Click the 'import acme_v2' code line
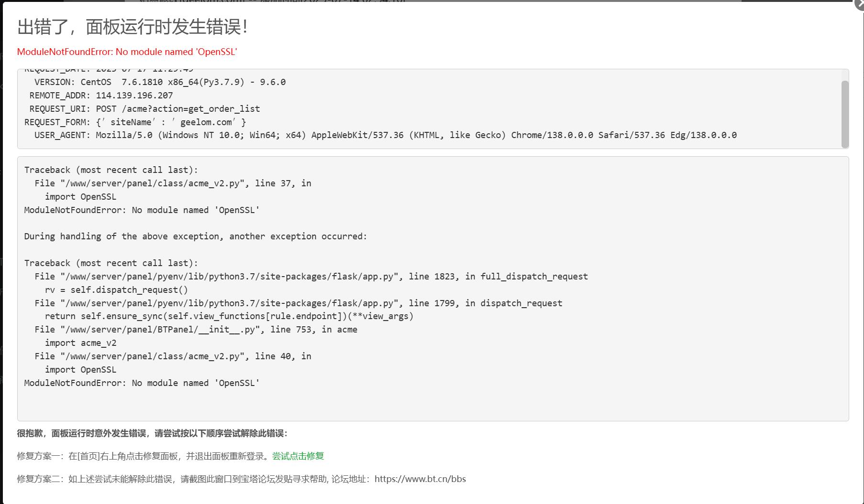The width and height of the screenshot is (864, 504). click(80, 343)
